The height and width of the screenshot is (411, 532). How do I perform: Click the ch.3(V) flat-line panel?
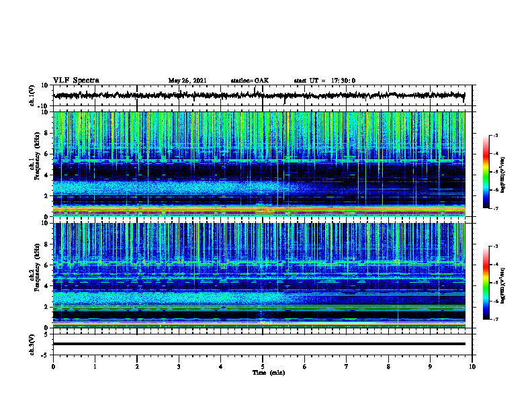pyautogui.click(x=263, y=345)
